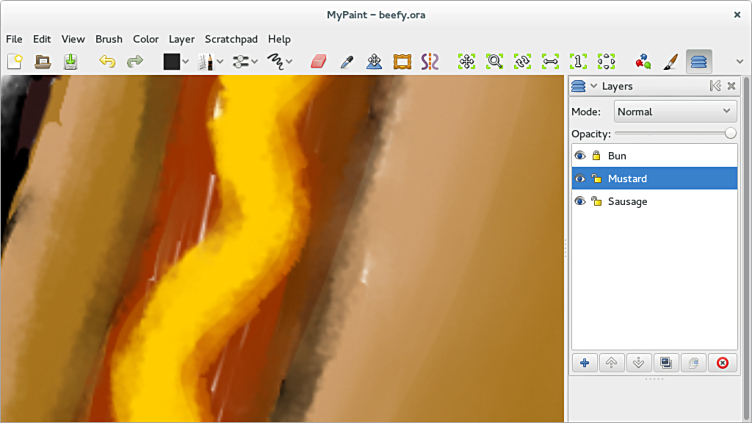Screen dimensions: 752x423
Task: Click the Redo arrow icon
Action: [134, 62]
